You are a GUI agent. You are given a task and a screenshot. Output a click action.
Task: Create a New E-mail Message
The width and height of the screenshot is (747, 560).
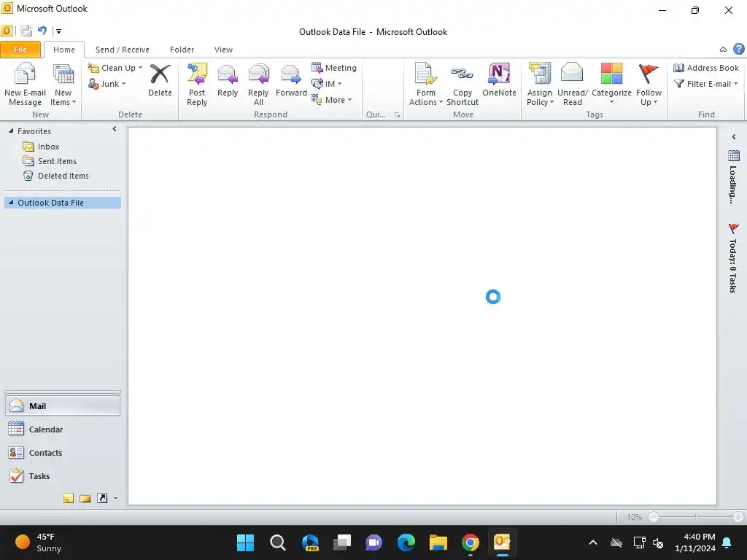click(x=26, y=85)
